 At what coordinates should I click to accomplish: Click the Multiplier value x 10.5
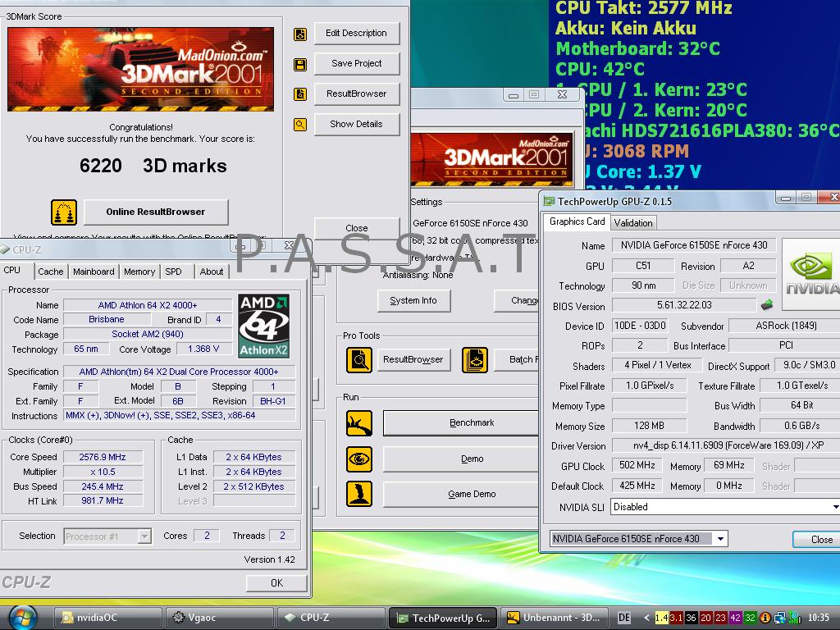coord(103,472)
